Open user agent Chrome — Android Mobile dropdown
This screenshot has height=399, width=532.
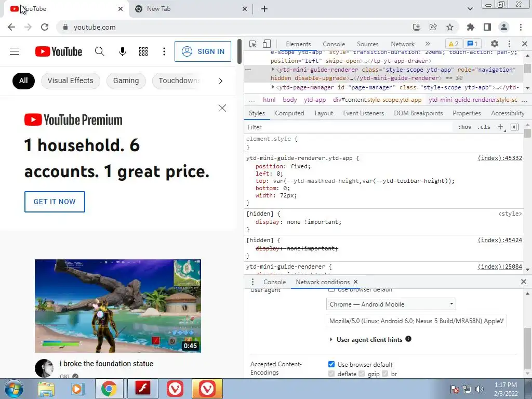coord(391,304)
